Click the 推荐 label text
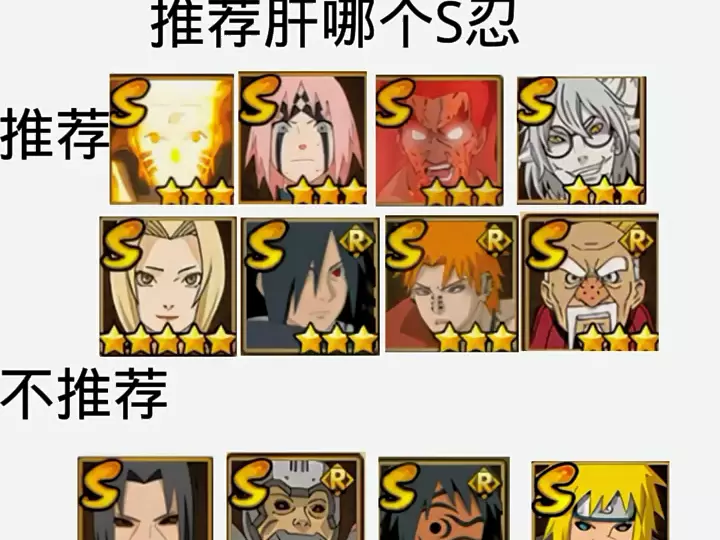Image resolution: width=720 pixels, height=540 pixels. (x=55, y=134)
